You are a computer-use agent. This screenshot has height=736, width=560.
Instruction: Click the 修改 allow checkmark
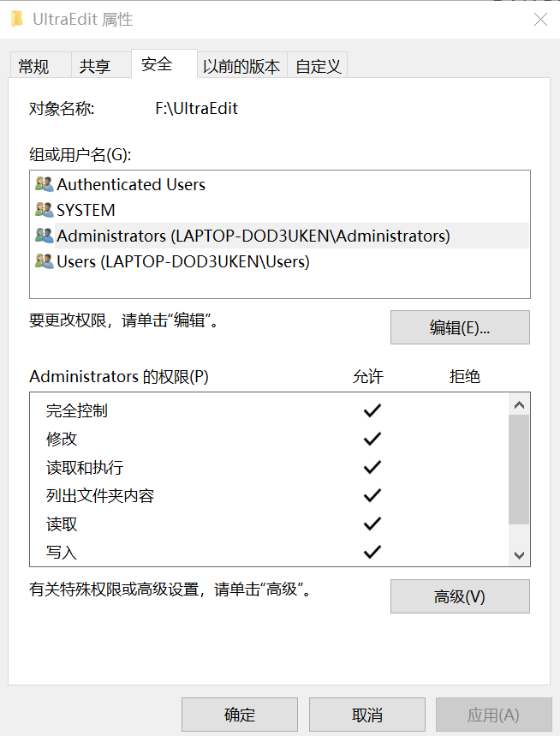pyautogui.click(x=372, y=439)
